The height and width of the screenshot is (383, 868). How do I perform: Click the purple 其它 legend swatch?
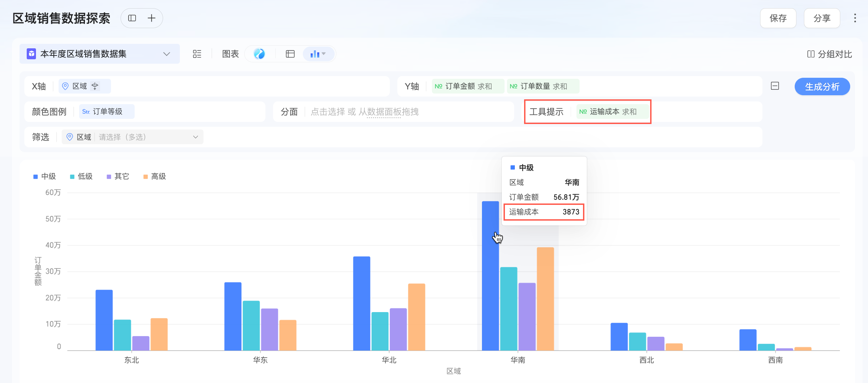[109, 177]
